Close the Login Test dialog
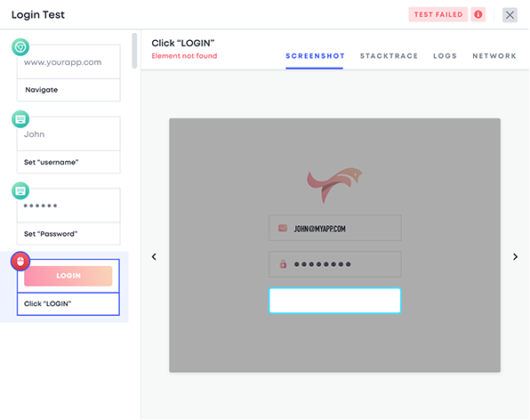 (x=510, y=15)
